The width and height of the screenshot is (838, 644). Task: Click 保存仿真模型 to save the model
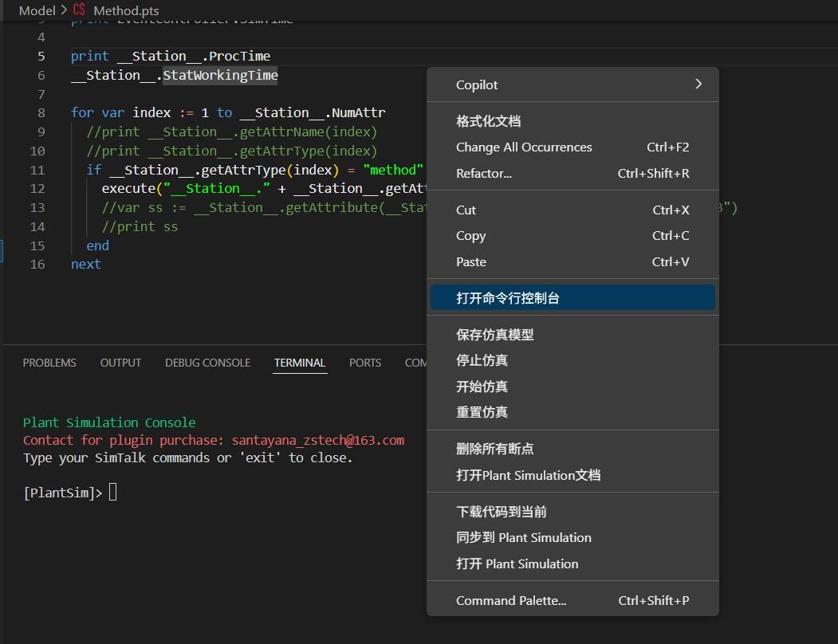[494, 335]
